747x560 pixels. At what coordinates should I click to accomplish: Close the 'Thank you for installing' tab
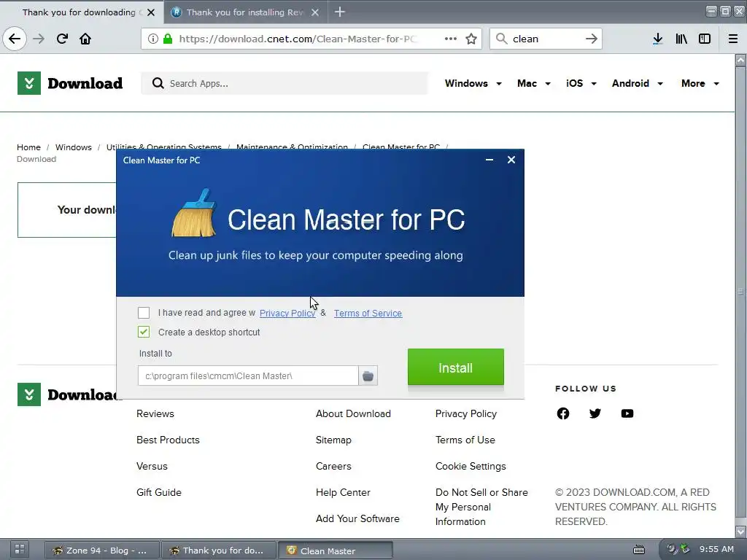click(x=315, y=12)
